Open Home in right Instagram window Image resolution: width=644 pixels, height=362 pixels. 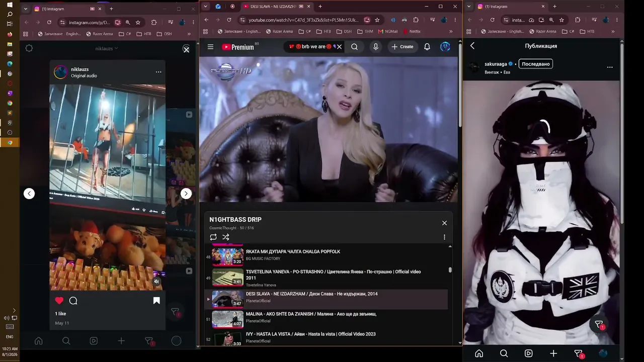click(x=479, y=353)
